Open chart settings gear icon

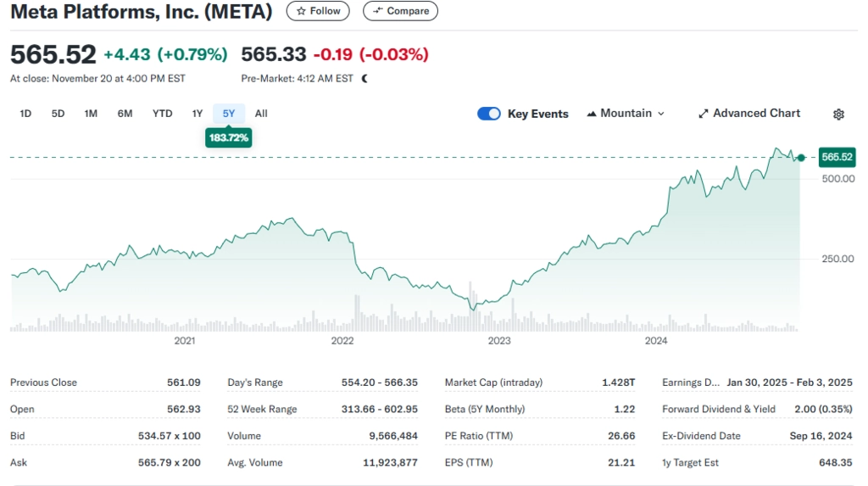click(x=838, y=115)
